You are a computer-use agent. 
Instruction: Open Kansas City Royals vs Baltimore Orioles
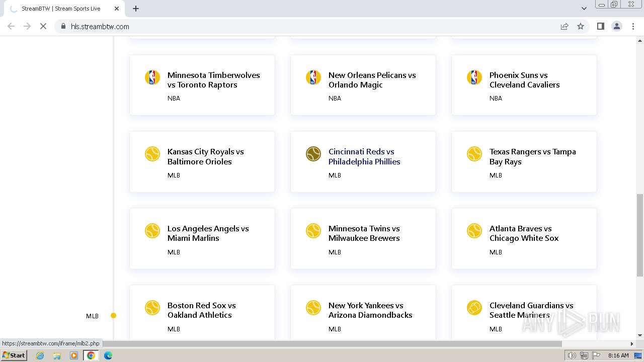pyautogui.click(x=206, y=156)
